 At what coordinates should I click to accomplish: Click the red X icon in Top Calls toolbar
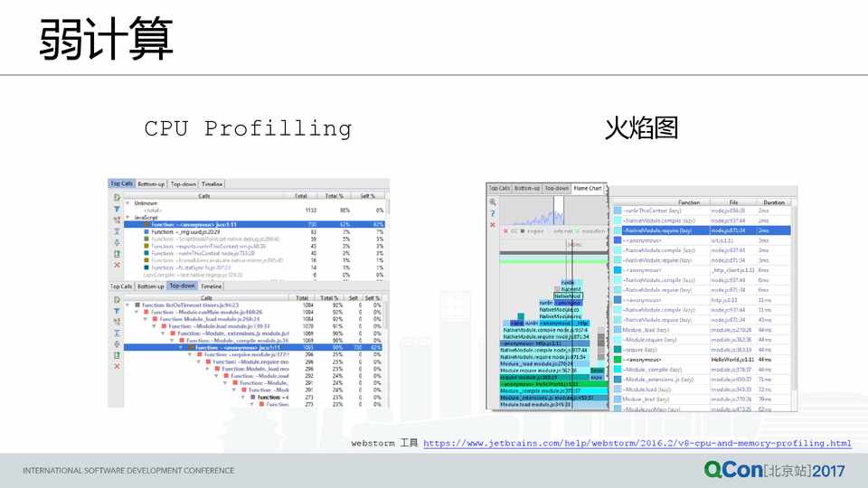(x=117, y=264)
